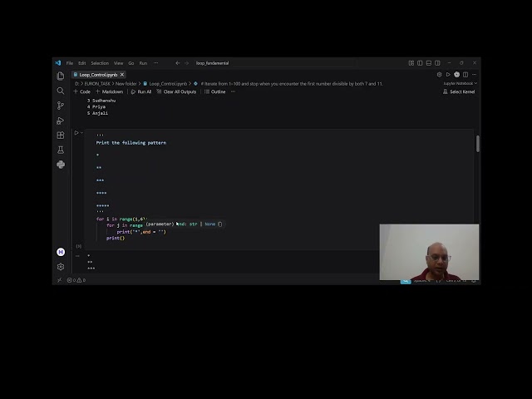The height and width of the screenshot is (399, 532).
Task: Go forward with the right arrow
Action: 186,63
